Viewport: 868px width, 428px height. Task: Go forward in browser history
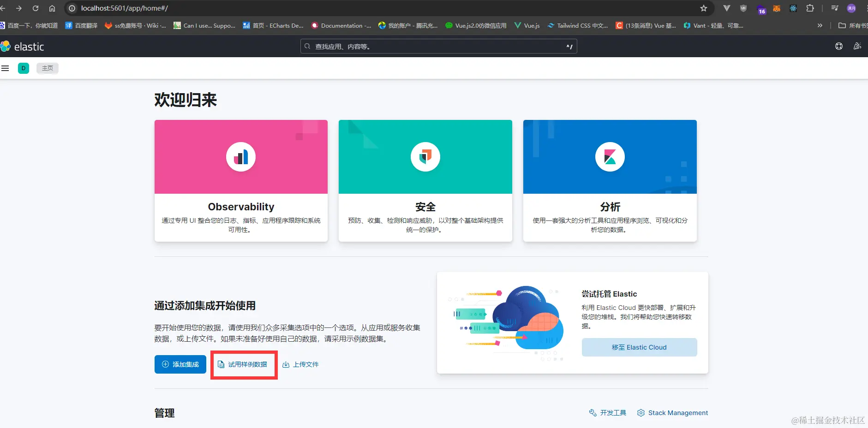coord(19,8)
